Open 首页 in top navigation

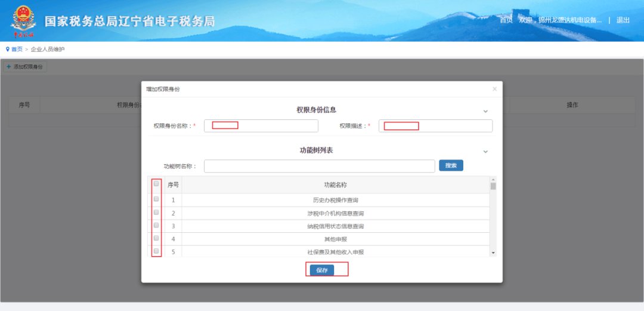(506, 20)
